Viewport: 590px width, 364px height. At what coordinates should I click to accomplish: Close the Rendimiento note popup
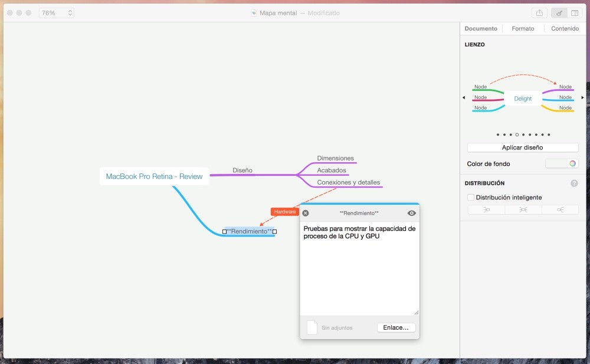point(306,213)
